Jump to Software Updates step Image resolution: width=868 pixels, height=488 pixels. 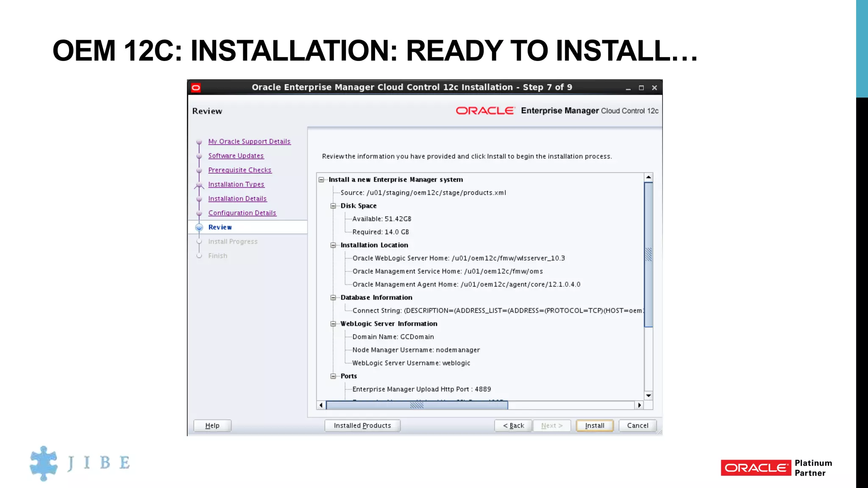point(236,156)
